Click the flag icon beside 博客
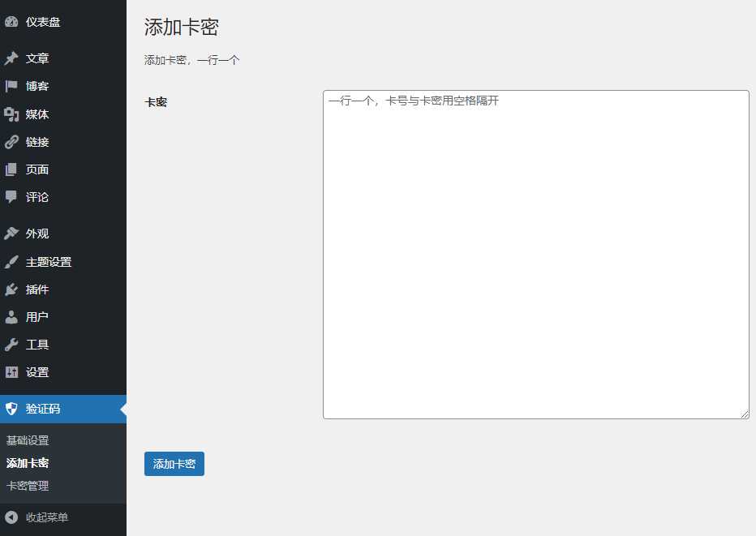 (x=11, y=86)
